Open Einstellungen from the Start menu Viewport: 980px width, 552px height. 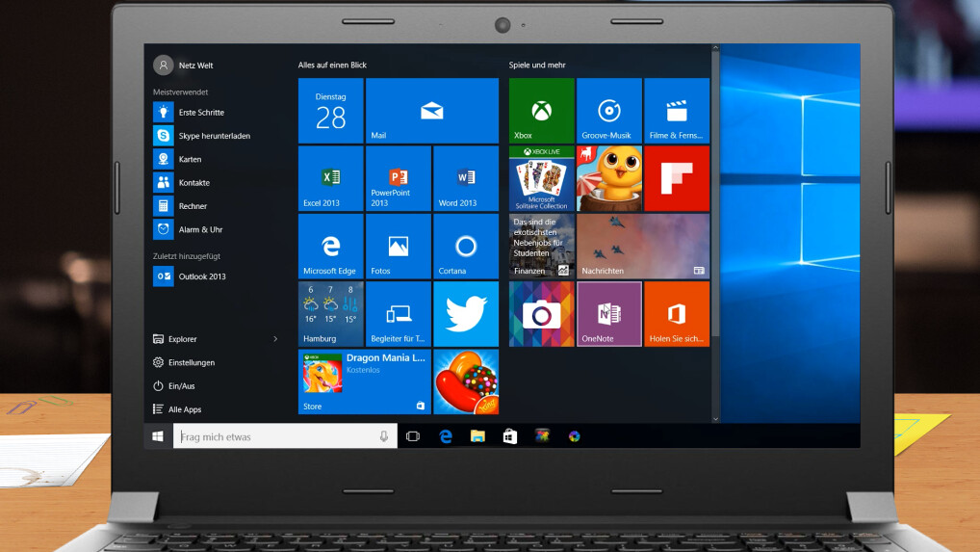click(191, 362)
